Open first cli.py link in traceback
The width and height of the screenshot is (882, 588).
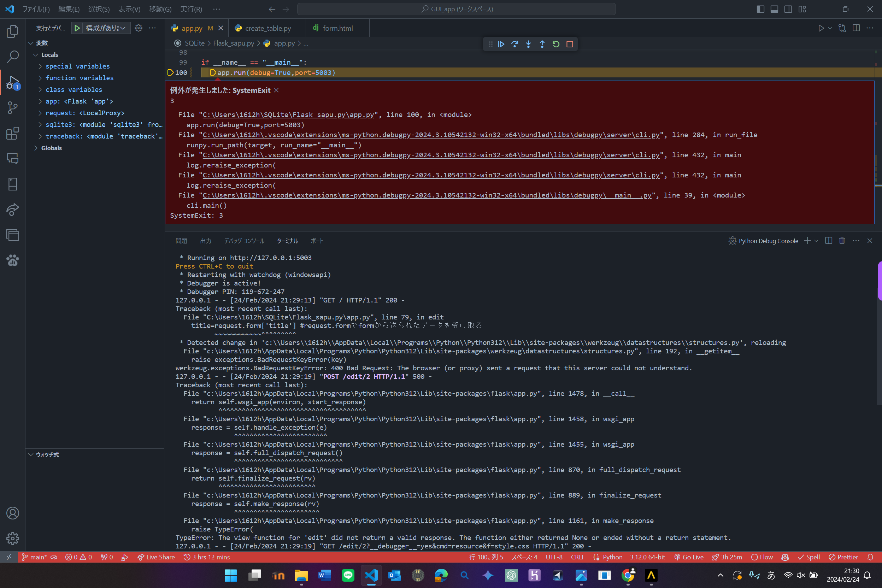pyautogui.click(x=431, y=135)
